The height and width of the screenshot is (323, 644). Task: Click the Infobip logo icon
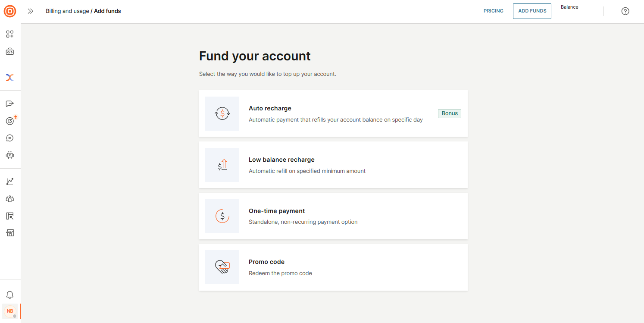point(10,11)
